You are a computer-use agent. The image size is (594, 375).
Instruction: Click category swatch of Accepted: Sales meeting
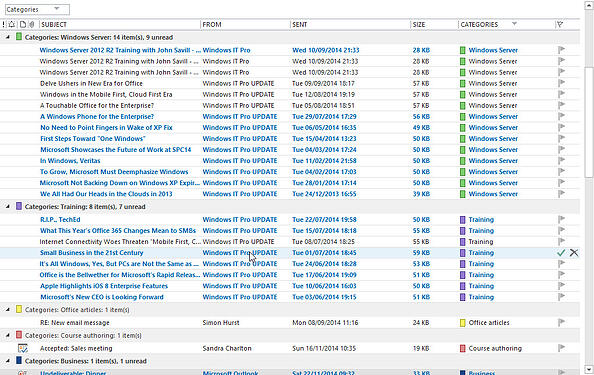pyautogui.click(x=463, y=348)
